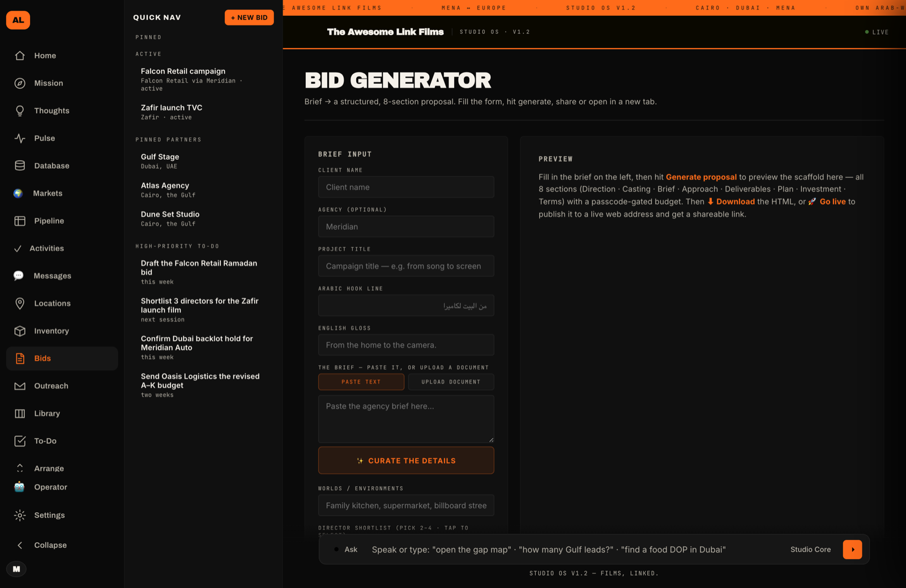Viewport: 906px width, 588px height.
Task: Click the Thoughts lightbulb icon
Action: [x=20, y=111]
